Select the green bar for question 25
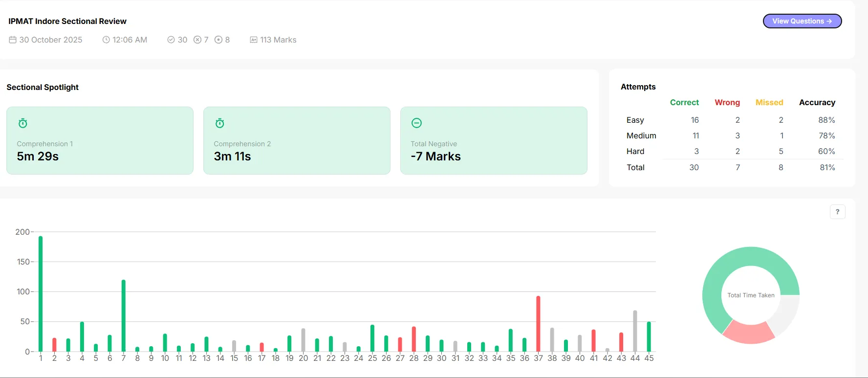The height and width of the screenshot is (378, 868). pos(372,338)
